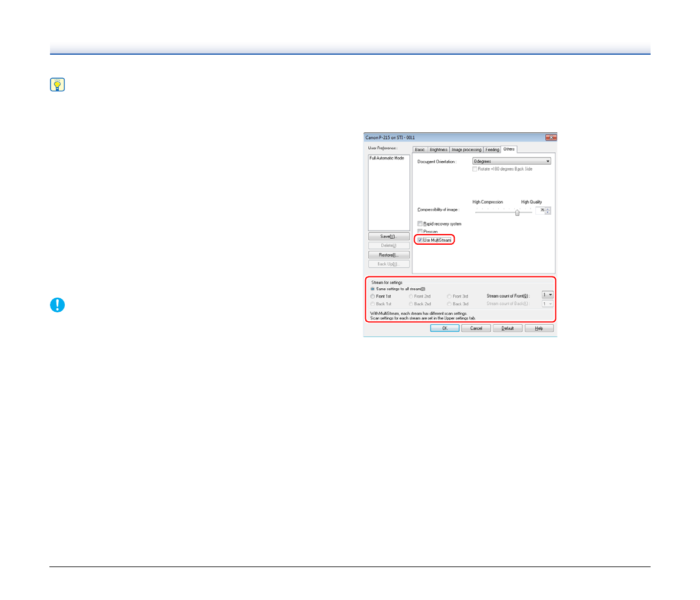Increase the compressibility value with the spinner
This screenshot has height=600, width=700.
point(548,209)
